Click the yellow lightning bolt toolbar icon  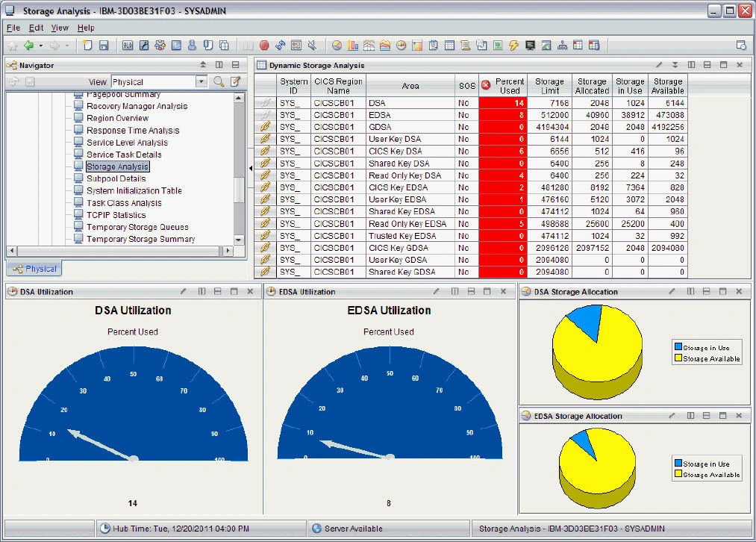coord(513,46)
